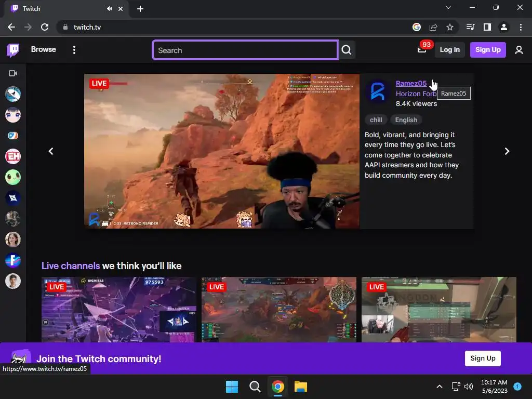The height and width of the screenshot is (399, 532).
Task: Open the red EH channel avatar in sidebar
Action: 13,156
